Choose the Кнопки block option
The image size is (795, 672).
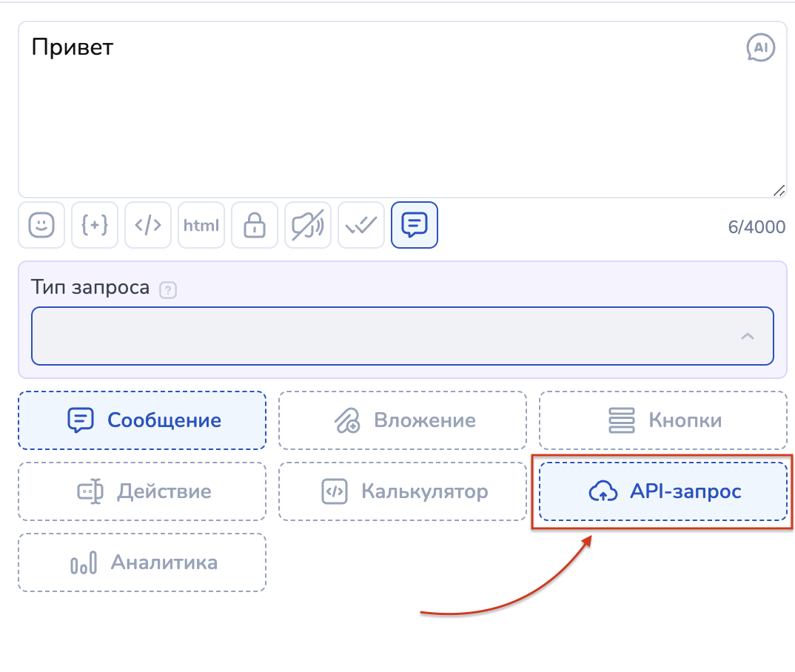(662, 420)
